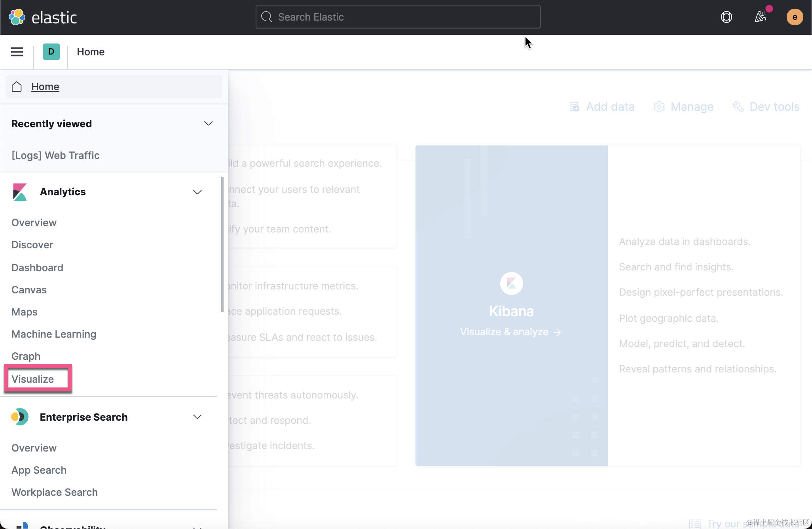This screenshot has width=812, height=529.
Task: Click the Enterprise Search logo icon
Action: pyautogui.click(x=19, y=417)
